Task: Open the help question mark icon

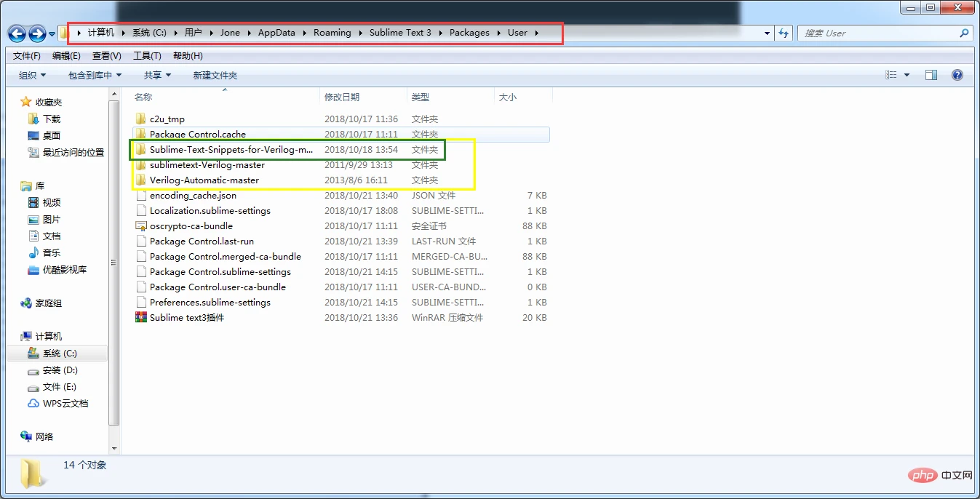Action: click(x=957, y=75)
